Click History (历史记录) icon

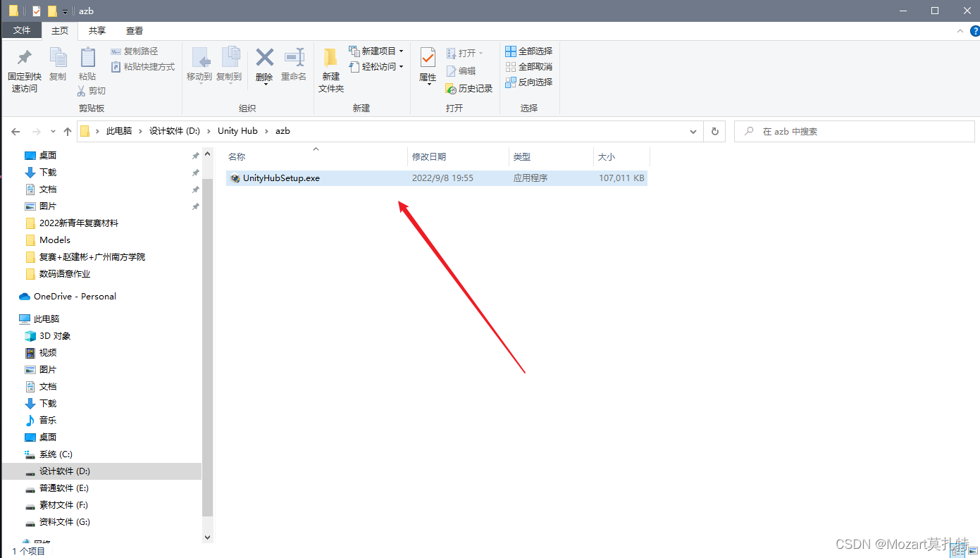[452, 89]
